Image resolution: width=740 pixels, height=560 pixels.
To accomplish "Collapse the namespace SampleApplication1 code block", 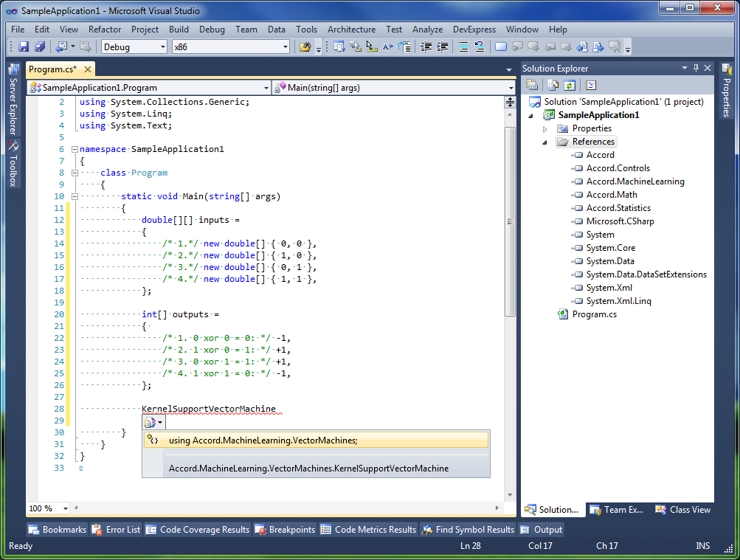I will (75, 149).
